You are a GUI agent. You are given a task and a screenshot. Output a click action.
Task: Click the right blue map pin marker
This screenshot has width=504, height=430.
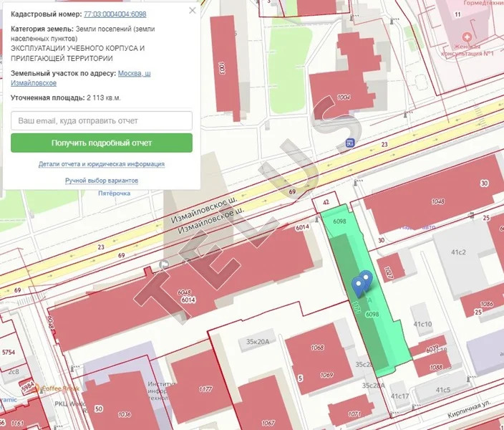[367, 279]
